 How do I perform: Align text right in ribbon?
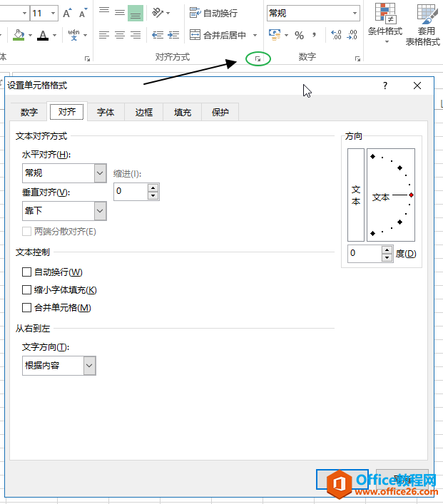(136, 35)
